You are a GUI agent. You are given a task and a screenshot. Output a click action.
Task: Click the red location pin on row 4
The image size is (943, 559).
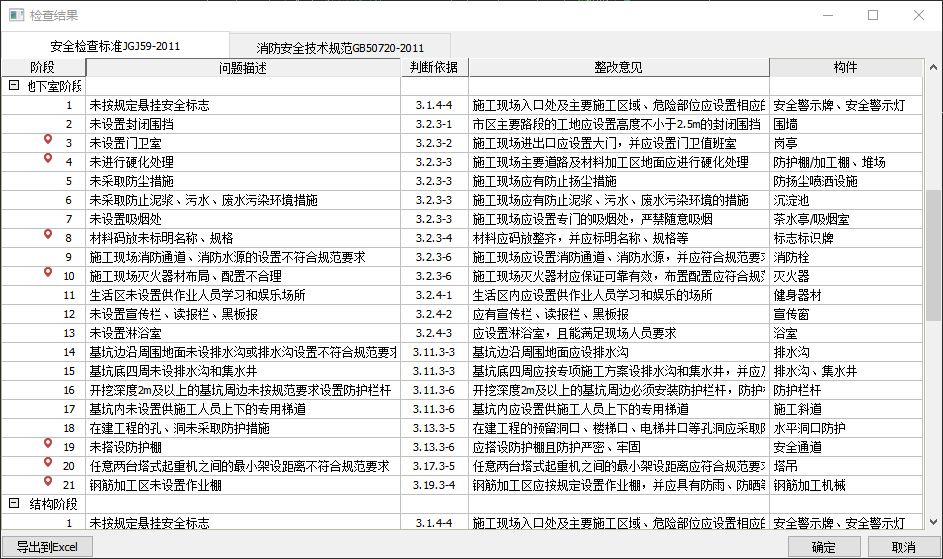pyautogui.click(x=48, y=158)
